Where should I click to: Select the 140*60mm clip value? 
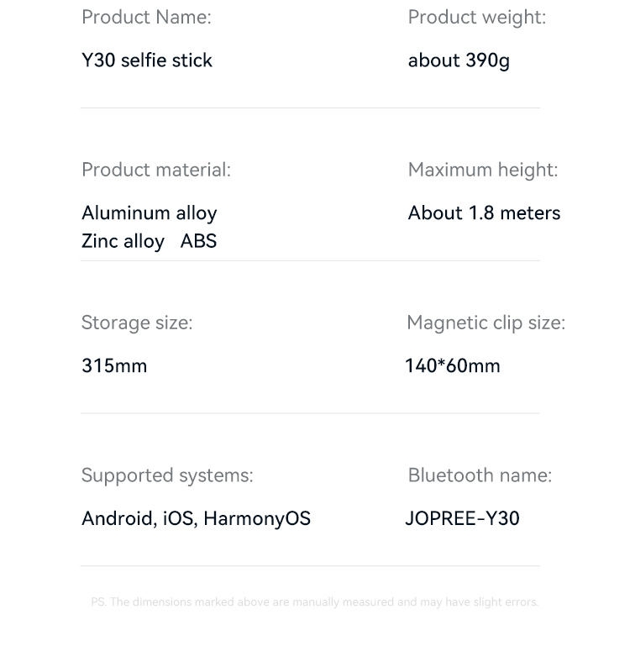tap(453, 366)
